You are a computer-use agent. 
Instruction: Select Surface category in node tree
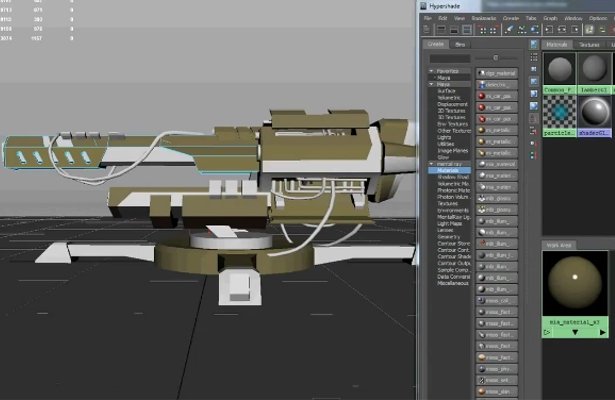(447, 91)
